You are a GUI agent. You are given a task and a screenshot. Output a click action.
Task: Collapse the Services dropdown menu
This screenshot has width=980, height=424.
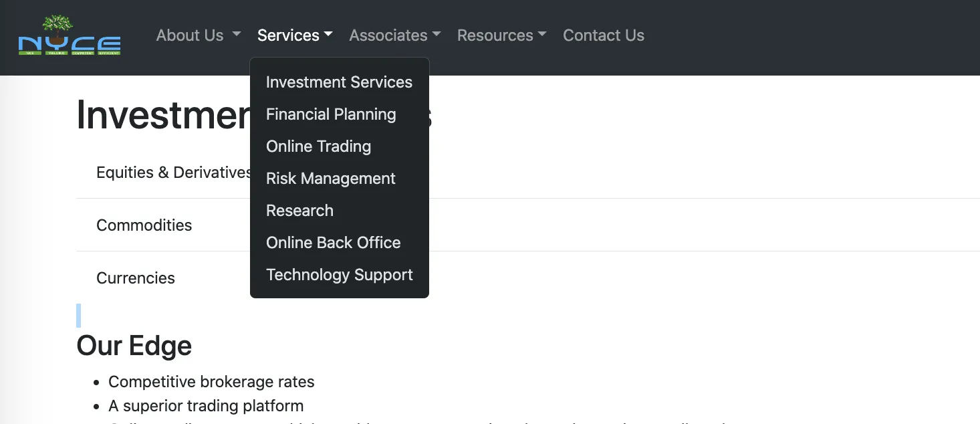295,35
